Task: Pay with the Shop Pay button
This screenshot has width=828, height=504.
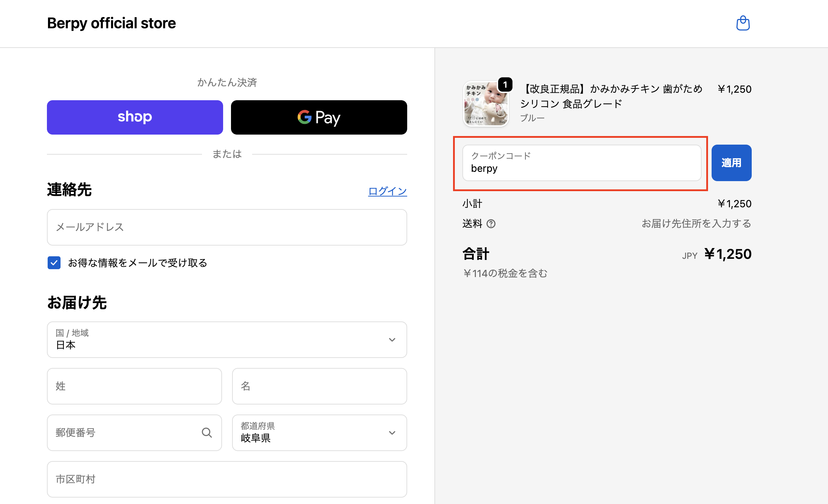Action: pyautogui.click(x=135, y=117)
